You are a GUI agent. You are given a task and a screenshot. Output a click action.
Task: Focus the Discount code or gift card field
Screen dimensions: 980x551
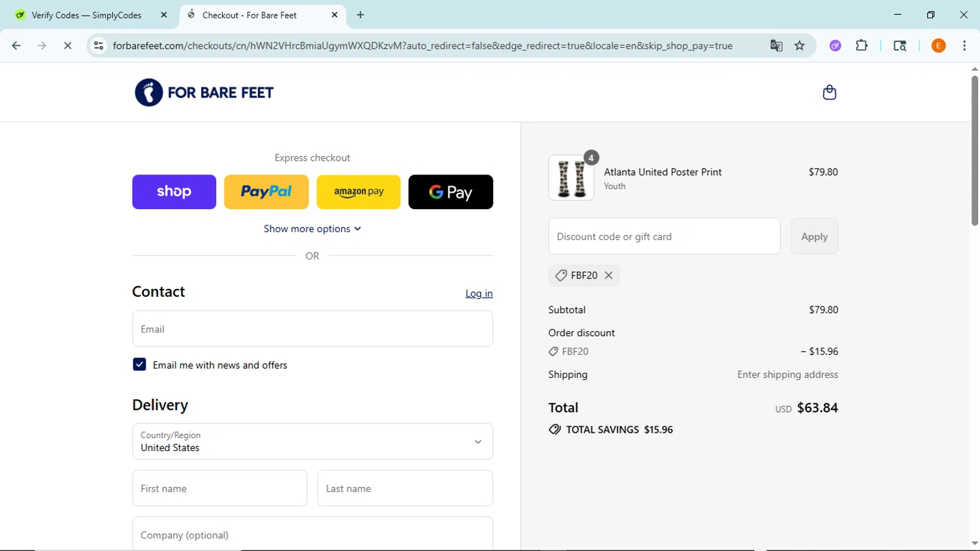pyautogui.click(x=664, y=237)
